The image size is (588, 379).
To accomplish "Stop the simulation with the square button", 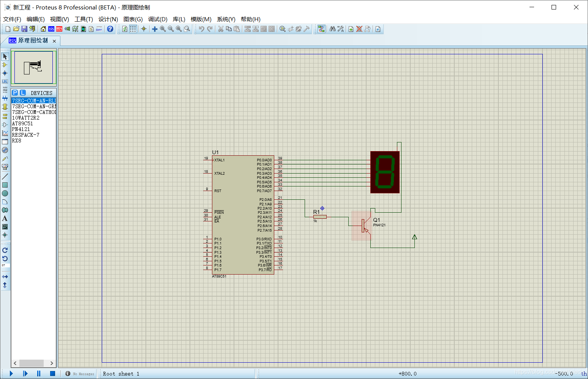I will coord(52,374).
